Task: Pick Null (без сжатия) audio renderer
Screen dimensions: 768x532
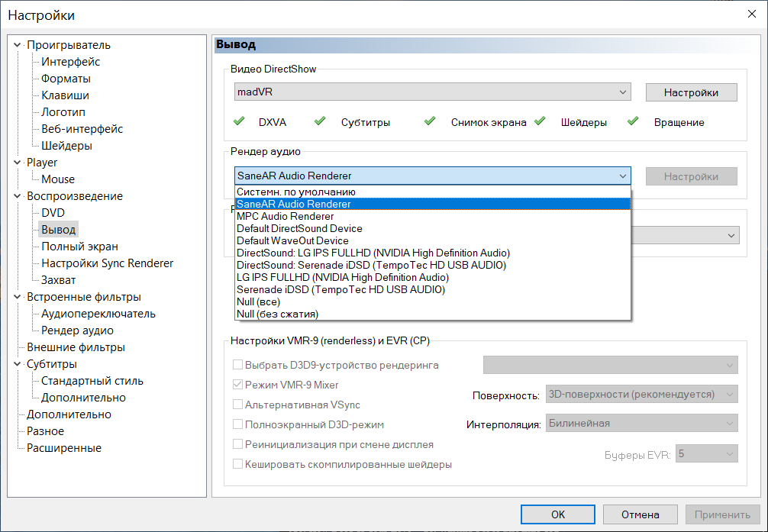Action: click(278, 314)
